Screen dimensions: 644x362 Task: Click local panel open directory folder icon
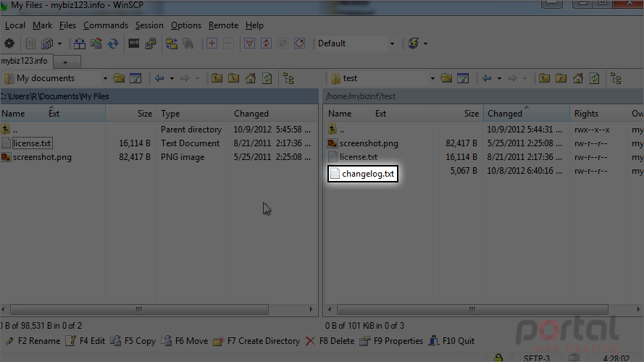point(119,78)
